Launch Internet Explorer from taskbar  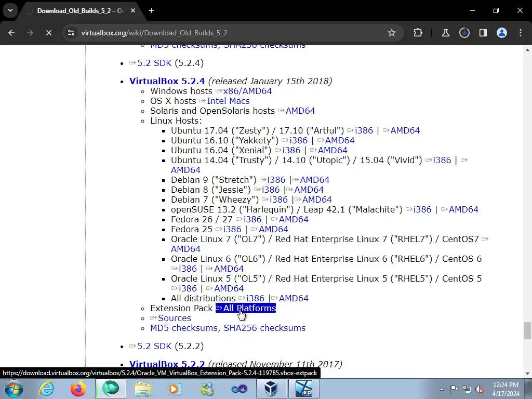(46, 389)
